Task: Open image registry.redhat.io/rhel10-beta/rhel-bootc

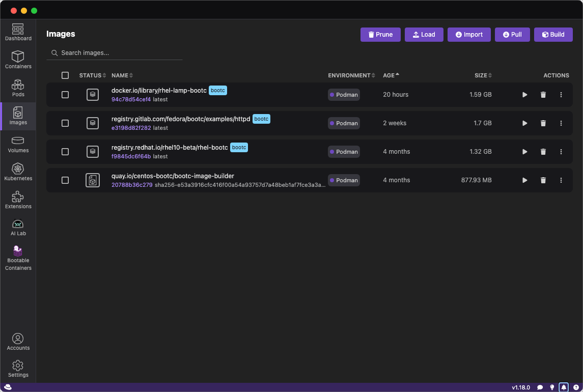Action: (170, 148)
